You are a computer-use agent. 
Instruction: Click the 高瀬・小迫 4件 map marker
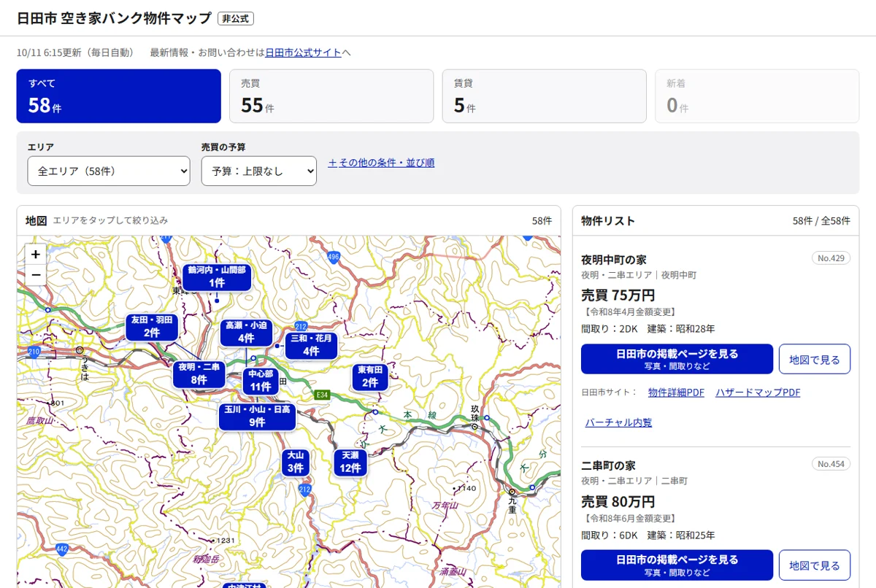[246, 333]
